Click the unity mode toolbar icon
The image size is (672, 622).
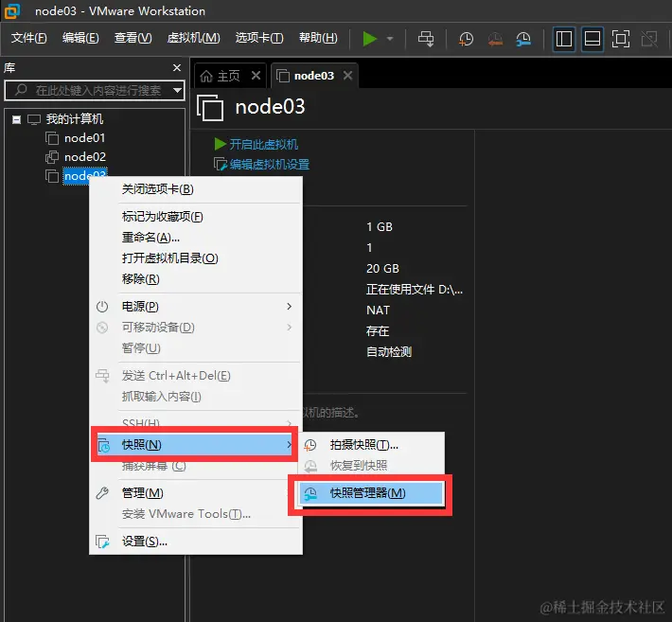coord(649,39)
